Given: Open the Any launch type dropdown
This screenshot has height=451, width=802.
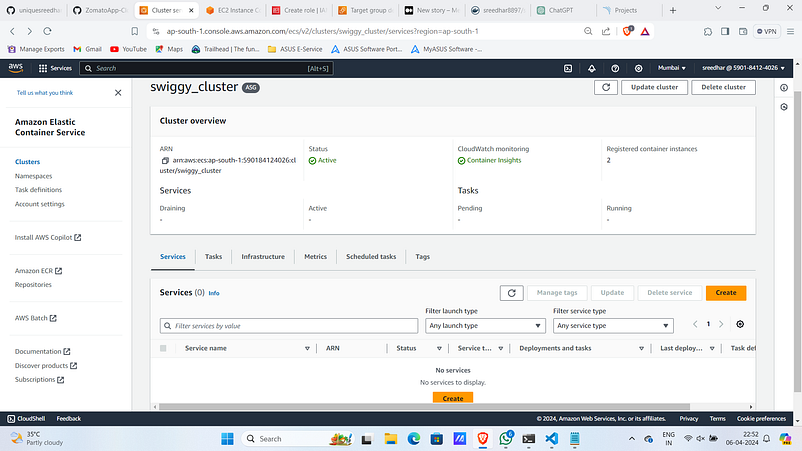Looking at the screenshot, I should 485,326.
